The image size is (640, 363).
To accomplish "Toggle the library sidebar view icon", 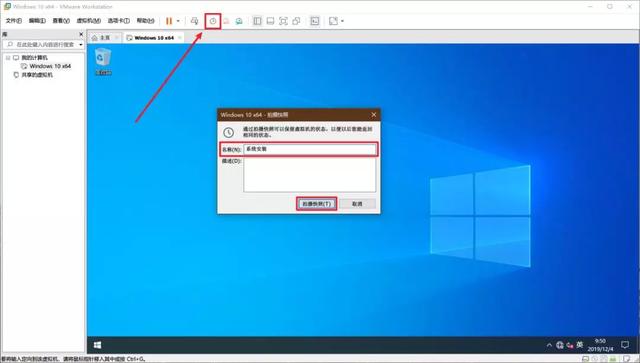I will coord(257,21).
